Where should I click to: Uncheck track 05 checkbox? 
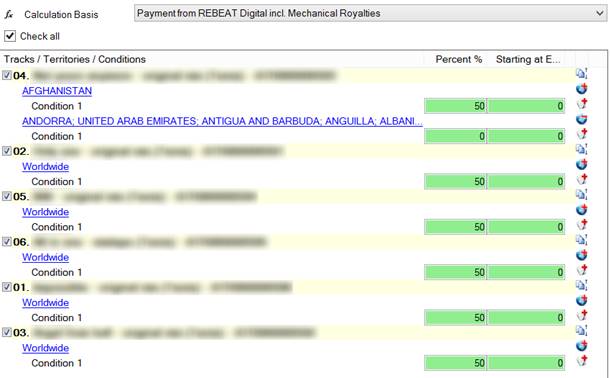7,196
